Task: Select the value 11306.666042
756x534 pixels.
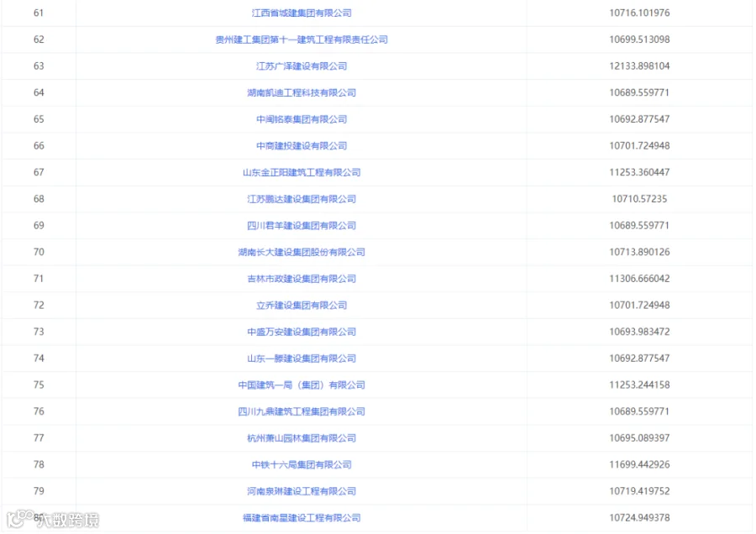Action: (639, 279)
